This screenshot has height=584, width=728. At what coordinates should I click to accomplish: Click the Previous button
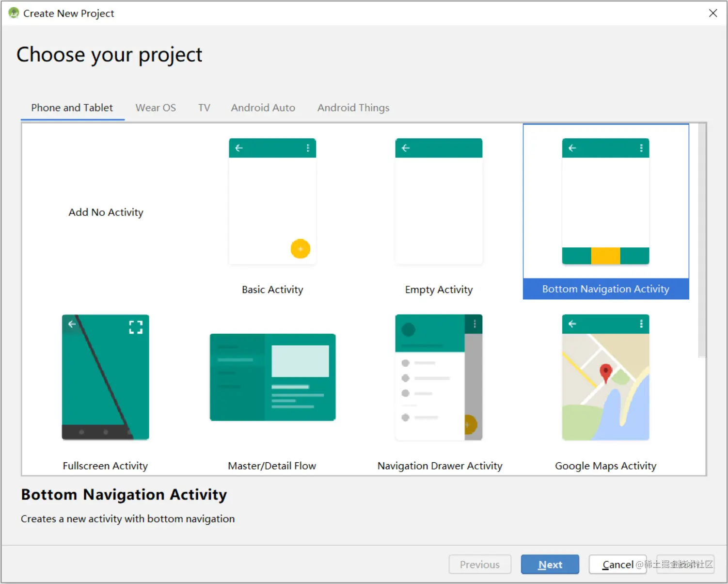click(x=480, y=564)
